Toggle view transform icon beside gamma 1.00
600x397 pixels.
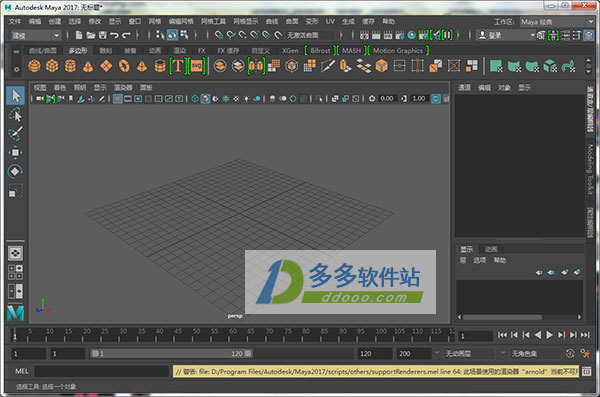(436, 99)
